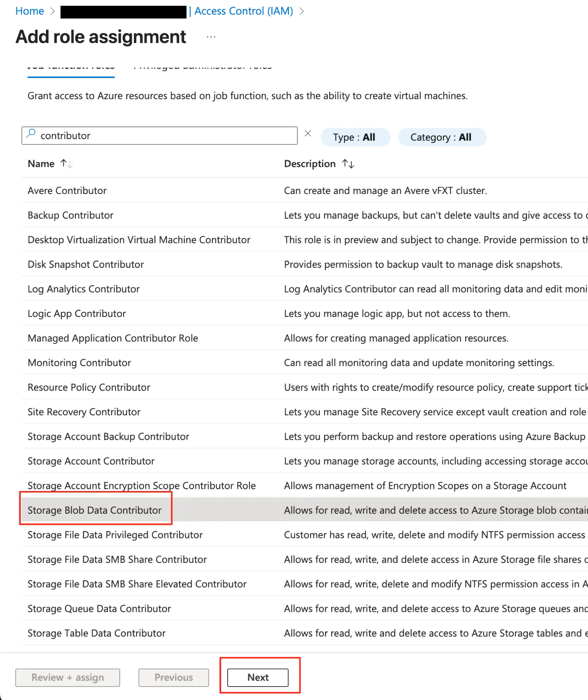Viewport: 588px width, 700px height.
Task: Select the Storage Account Contributor row
Action: 305,461
